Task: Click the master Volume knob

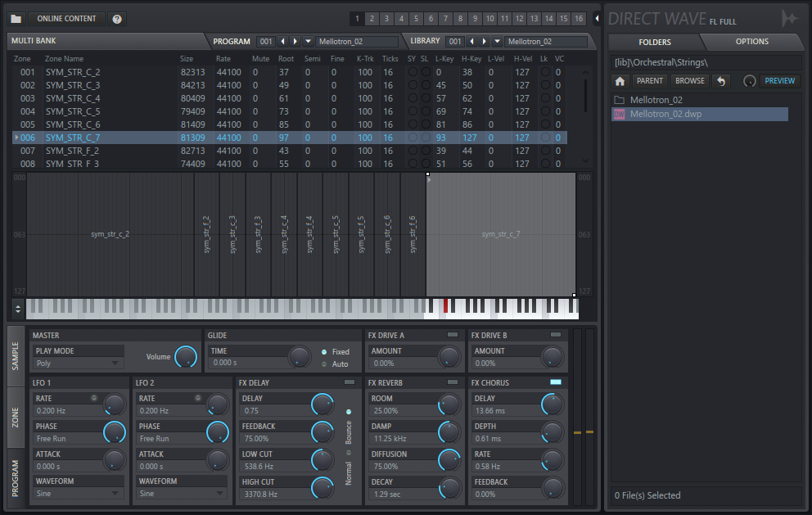Action: coord(186,356)
